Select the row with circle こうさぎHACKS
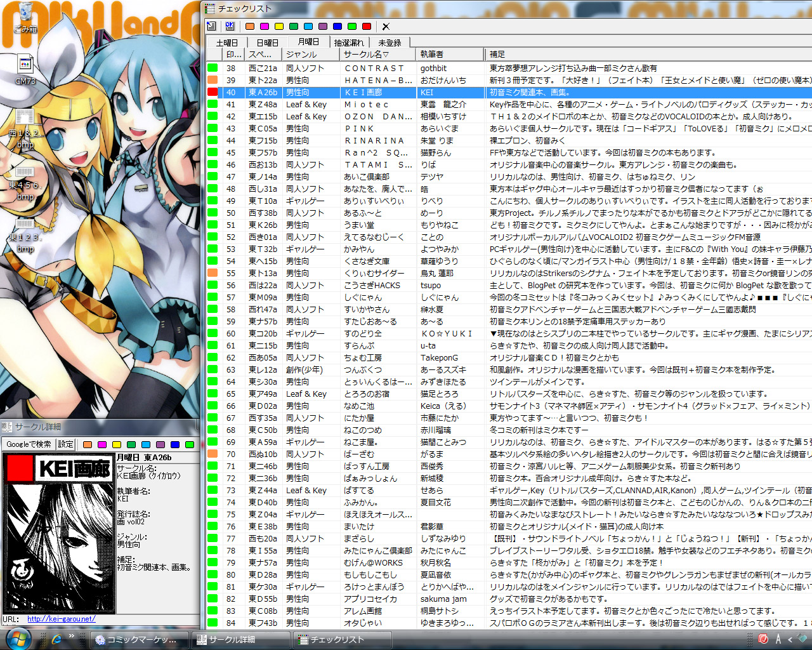Viewport: 812px width, 650px height. point(509,285)
